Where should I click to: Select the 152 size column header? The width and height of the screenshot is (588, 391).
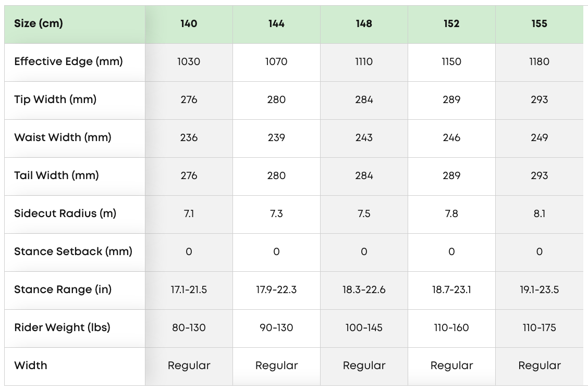(451, 24)
